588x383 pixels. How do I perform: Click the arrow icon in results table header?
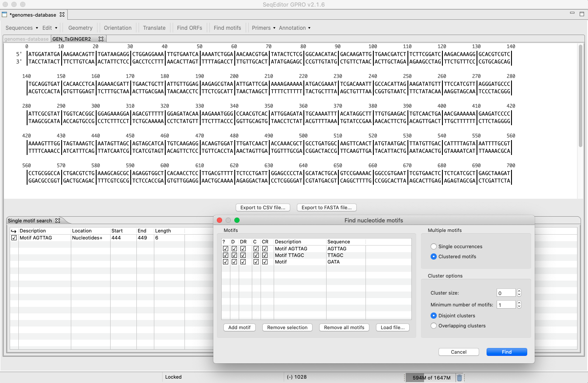click(x=14, y=231)
